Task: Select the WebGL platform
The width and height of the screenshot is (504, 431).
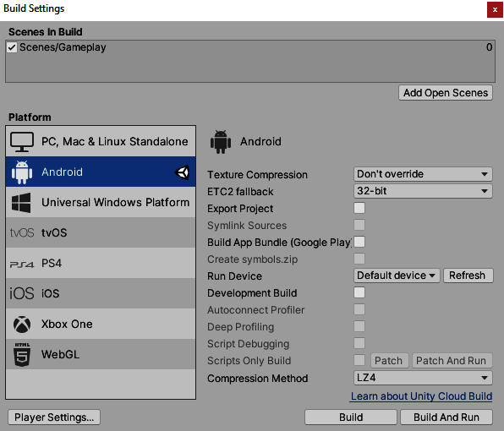Action: click(101, 354)
